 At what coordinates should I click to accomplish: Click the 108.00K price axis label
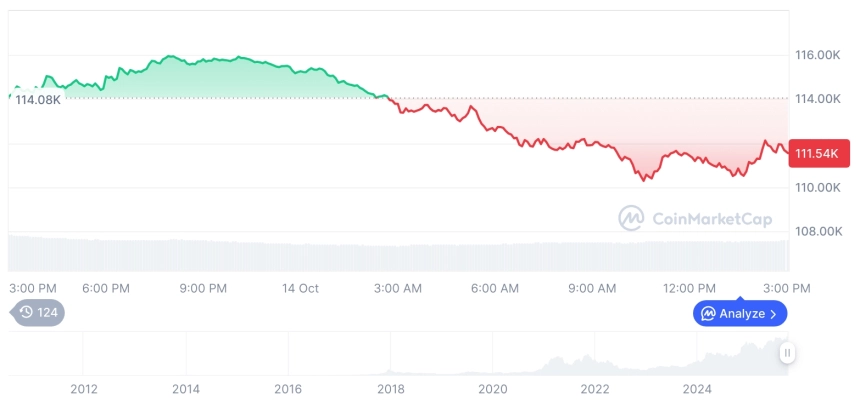819,231
